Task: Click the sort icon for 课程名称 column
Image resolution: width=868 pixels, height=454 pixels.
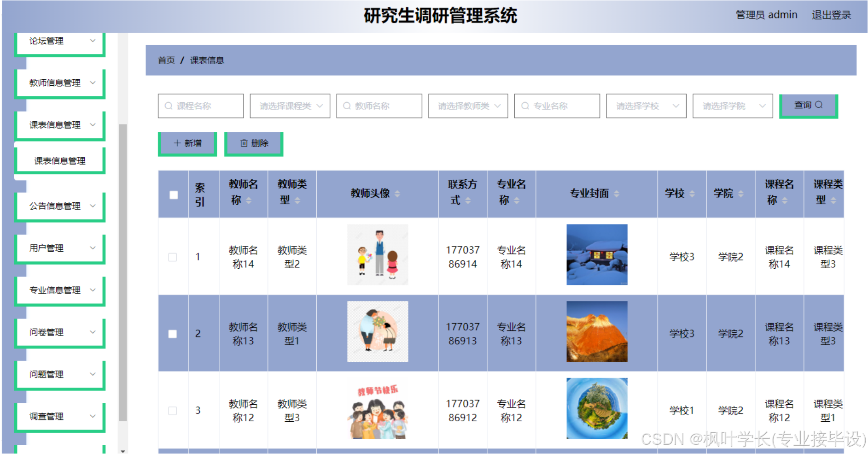Action: 785,200
